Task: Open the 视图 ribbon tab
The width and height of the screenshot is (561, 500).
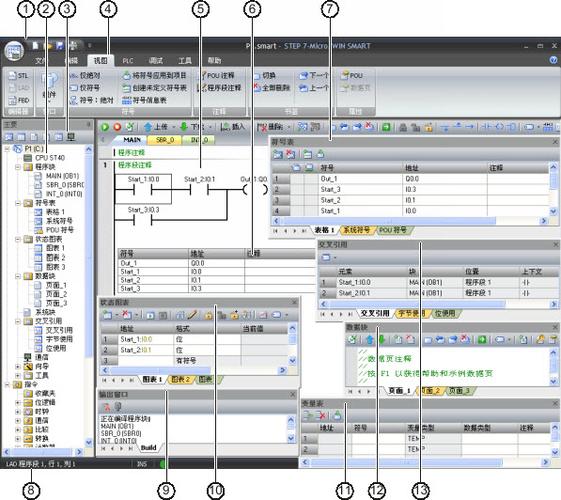Action: click(x=101, y=60)
